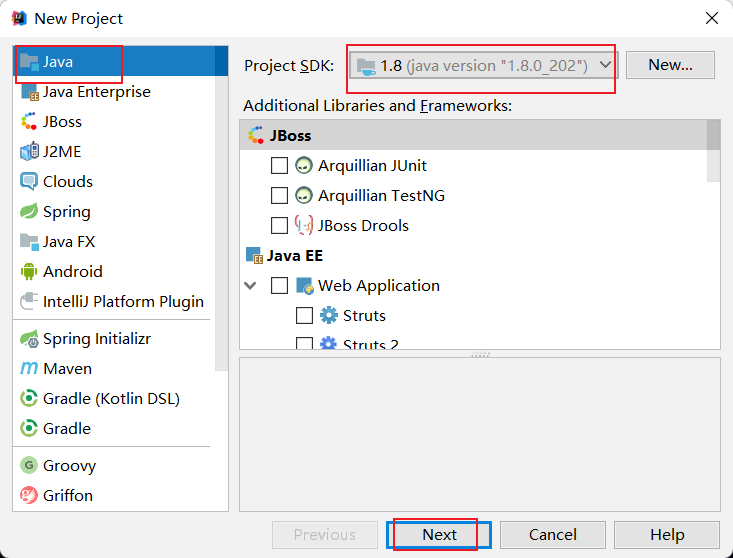This screenshot has height=558, width=733.
Task: Choose the Java Enterprise icon
Action: 29,92
